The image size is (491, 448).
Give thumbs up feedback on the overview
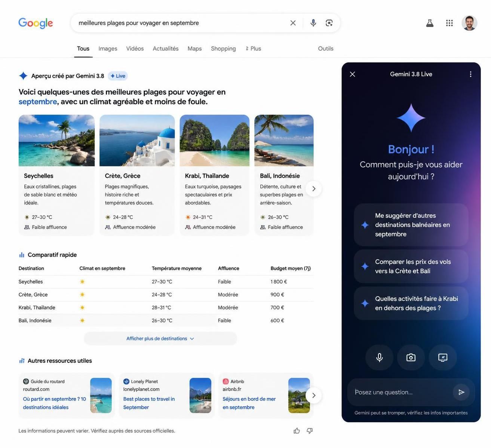point(297,431)
